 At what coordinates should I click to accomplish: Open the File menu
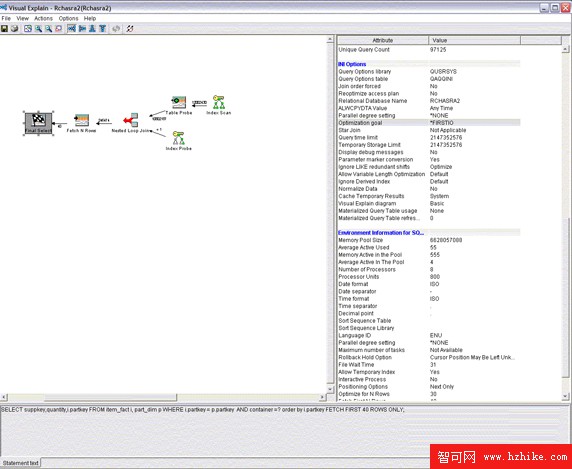6,18
